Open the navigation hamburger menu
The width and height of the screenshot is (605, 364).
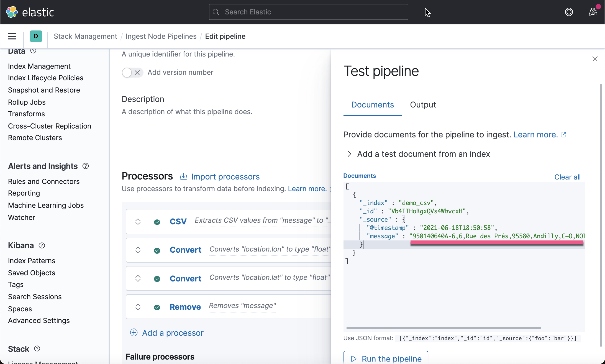[12, 36]
